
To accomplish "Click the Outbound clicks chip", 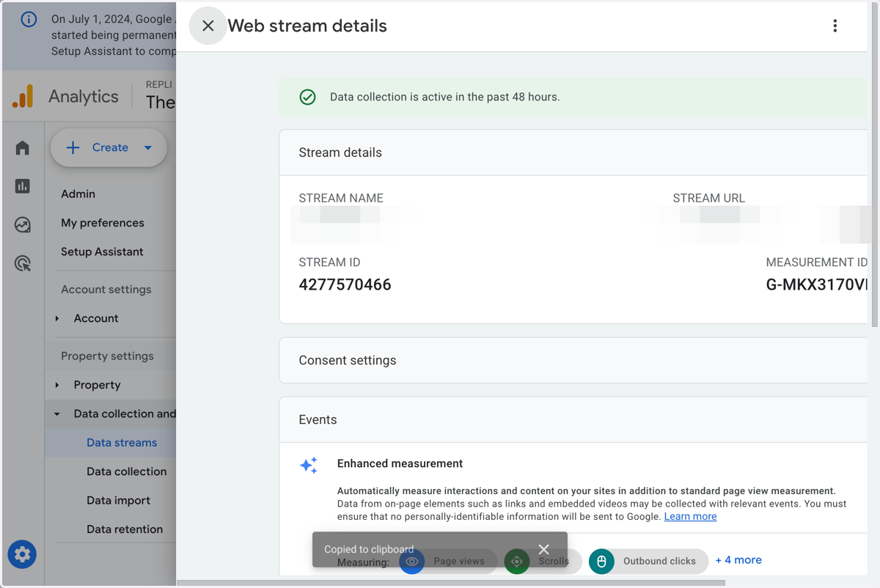I will (x=648, y=561).
